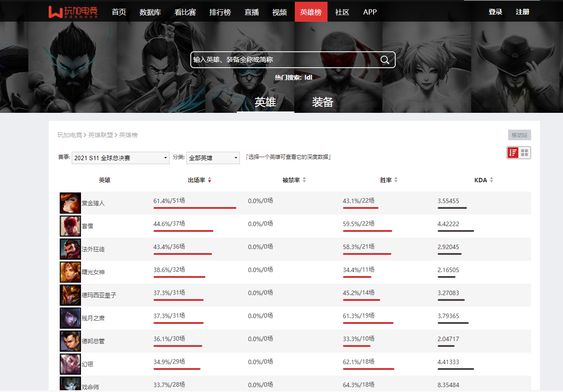Click hero name 法外狂徒
The width and height of the screenshot is (563, 392).
click(x=93, y=249)
